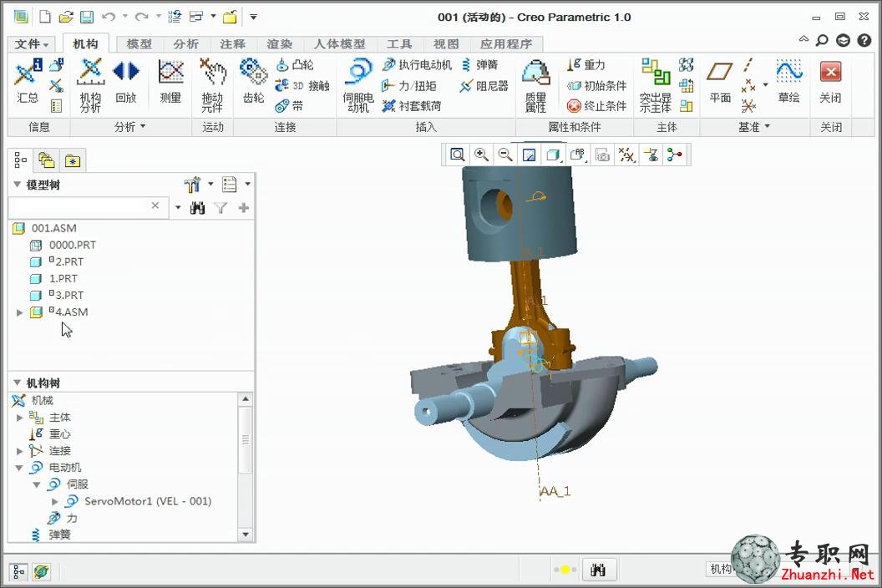
Task: Create a Belt (带) connection
Action: tap(289, 106)
